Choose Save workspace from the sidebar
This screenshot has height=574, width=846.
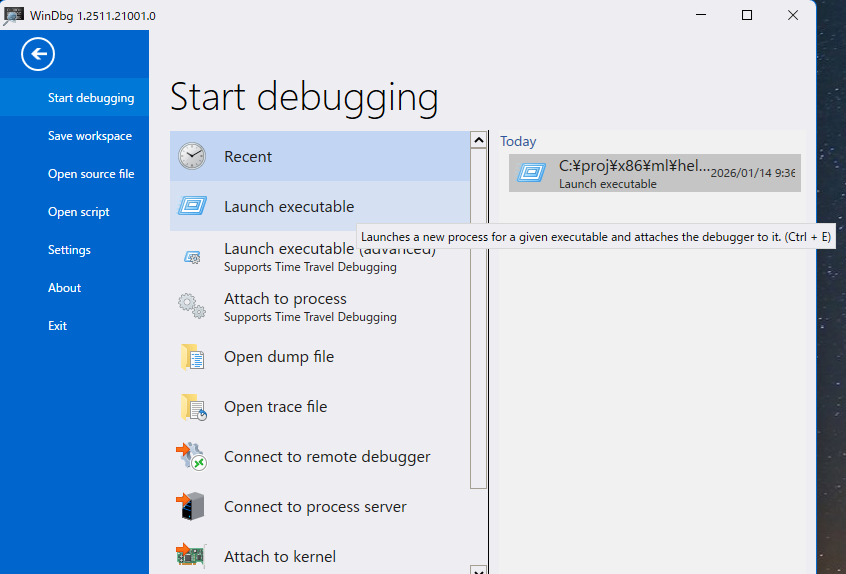tap(89, 136)
